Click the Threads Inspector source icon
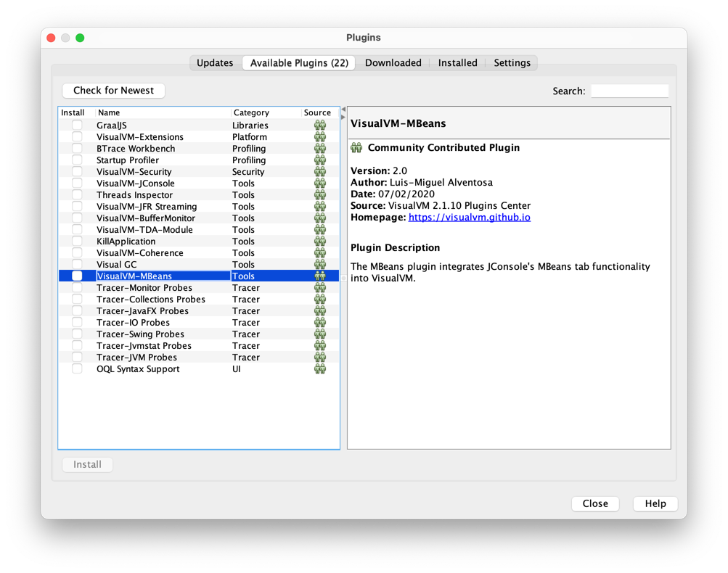 tap(320, 194)
